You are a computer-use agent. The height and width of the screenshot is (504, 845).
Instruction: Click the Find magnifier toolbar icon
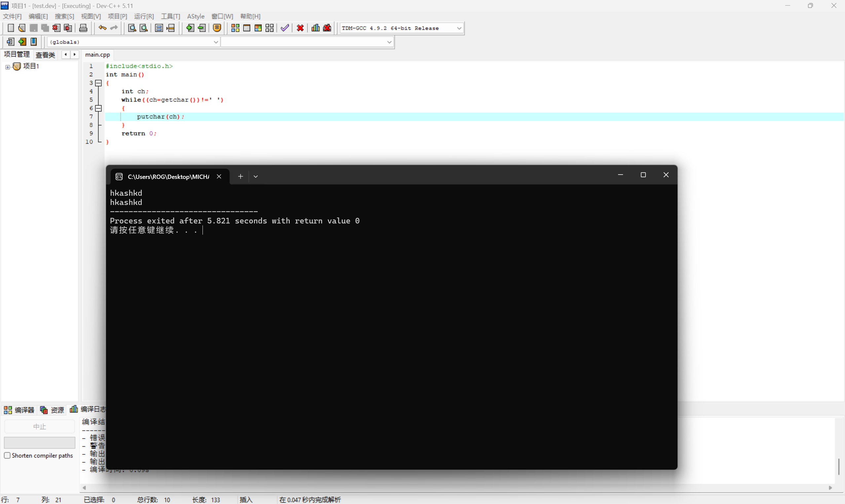click(132, 28)
